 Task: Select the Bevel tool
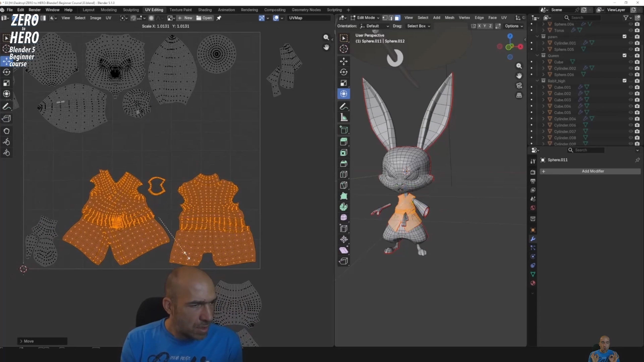[344, 164]
